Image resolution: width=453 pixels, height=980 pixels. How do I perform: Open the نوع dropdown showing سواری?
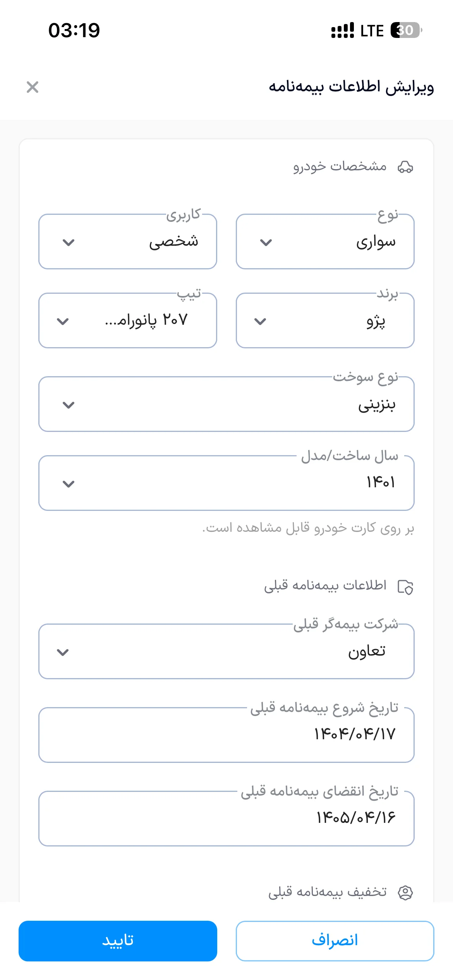pos(325,242)
